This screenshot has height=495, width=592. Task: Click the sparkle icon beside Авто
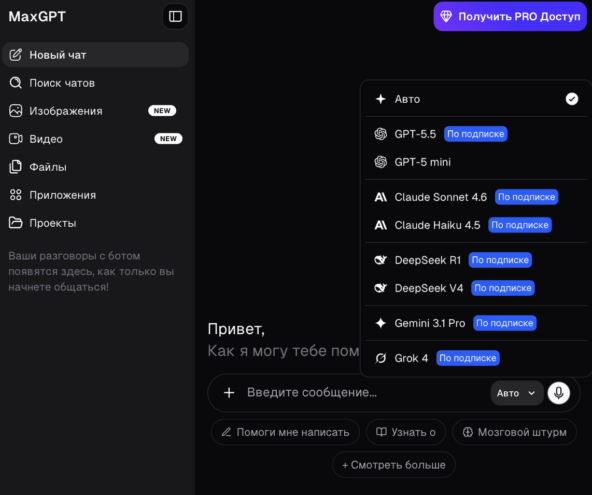(x=381, y=99)
